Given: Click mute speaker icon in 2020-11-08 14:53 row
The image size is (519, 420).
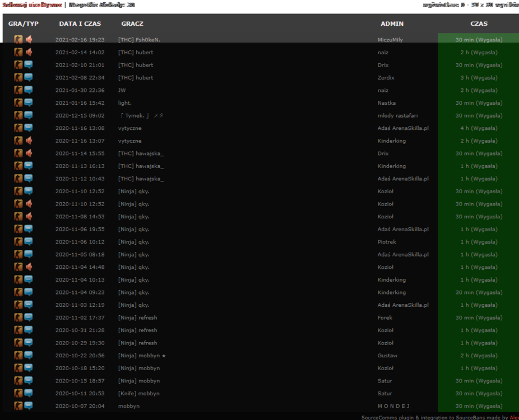Looking at the screenshot, I should point(29,217).
